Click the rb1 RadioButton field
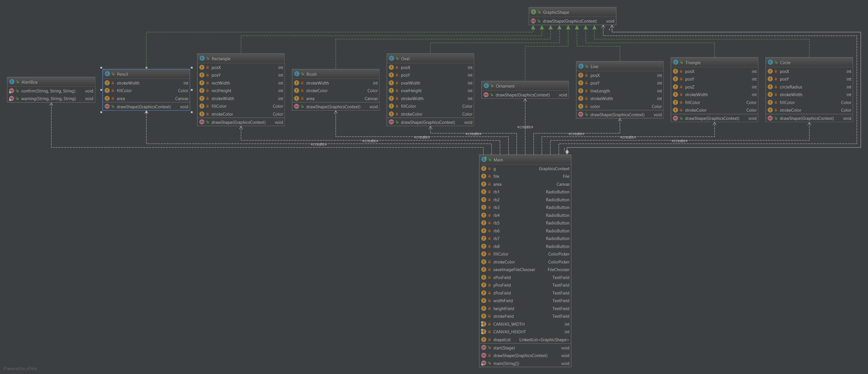The image size is (868, 374). click(x=525, y=192)
